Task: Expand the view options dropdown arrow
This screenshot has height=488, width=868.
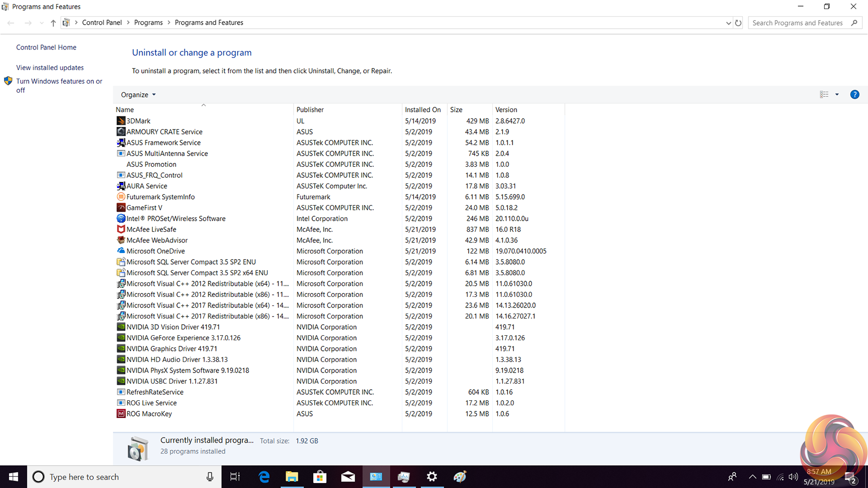Action: [x=837, y=95]
